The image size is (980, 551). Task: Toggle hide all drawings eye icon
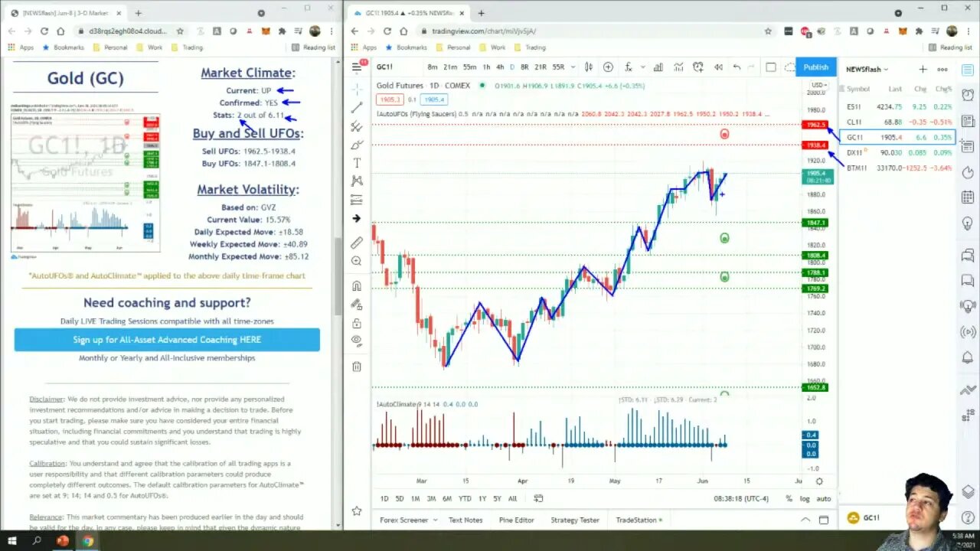[357, 341]
